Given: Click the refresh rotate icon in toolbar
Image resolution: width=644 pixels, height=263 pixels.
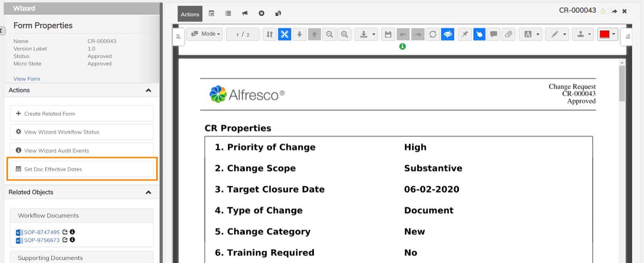Looking at the screenshot, I should [433, 35].
